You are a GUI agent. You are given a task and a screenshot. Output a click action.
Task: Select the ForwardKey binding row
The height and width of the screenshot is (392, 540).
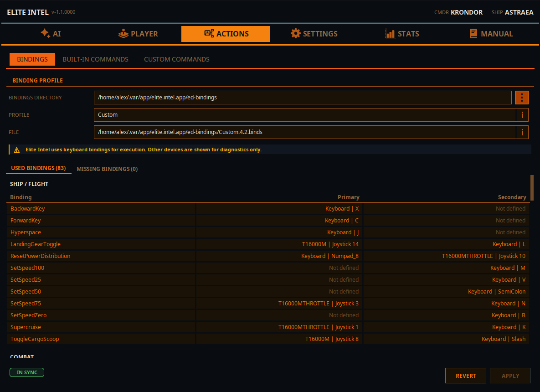267,221
